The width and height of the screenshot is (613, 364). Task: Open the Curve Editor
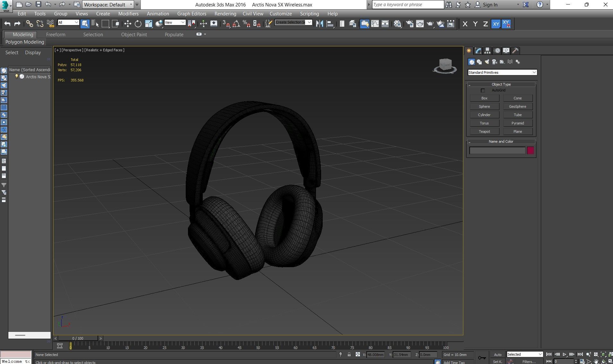click(x=375, y=24)
